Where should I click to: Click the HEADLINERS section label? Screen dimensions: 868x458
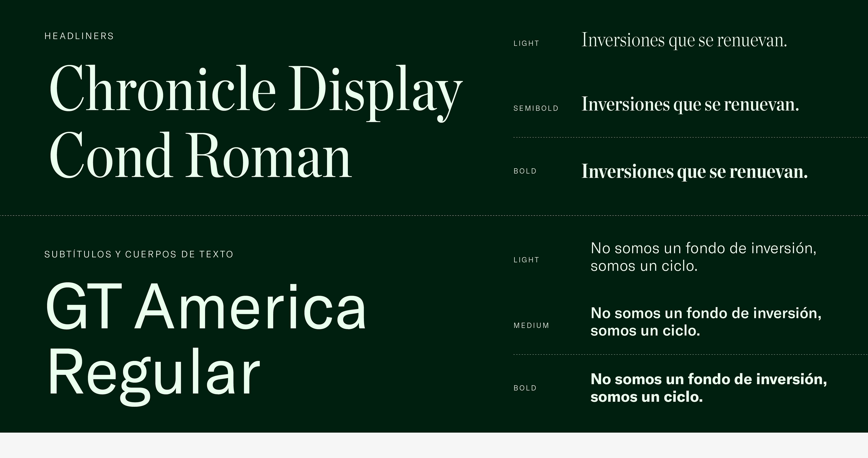[79, 36]
